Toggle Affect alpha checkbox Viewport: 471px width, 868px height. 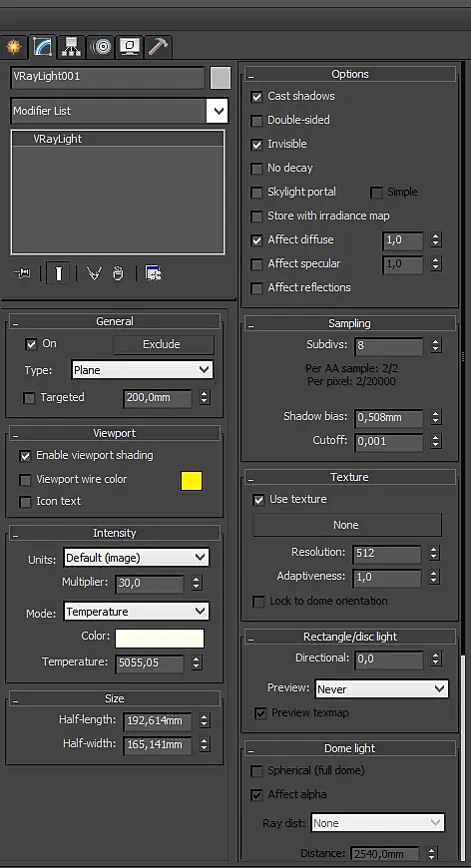tap(256, 795)
